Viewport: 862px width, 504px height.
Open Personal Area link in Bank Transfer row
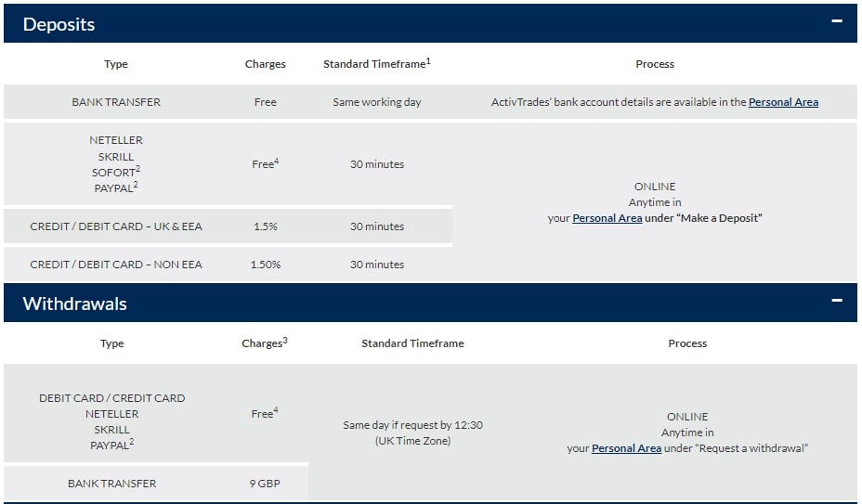(x=783, y=102)
